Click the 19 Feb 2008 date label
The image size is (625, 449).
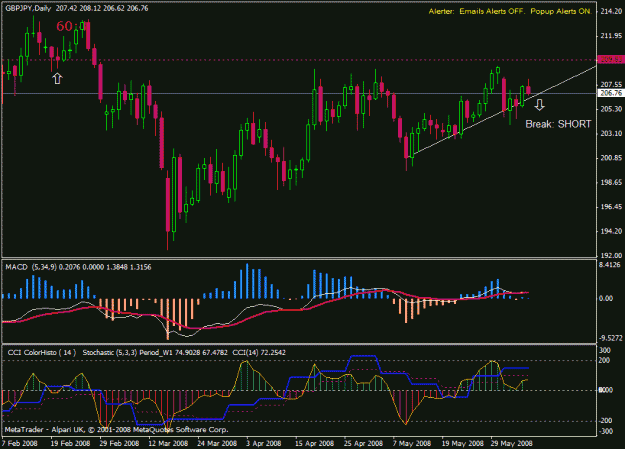point(70,443)
